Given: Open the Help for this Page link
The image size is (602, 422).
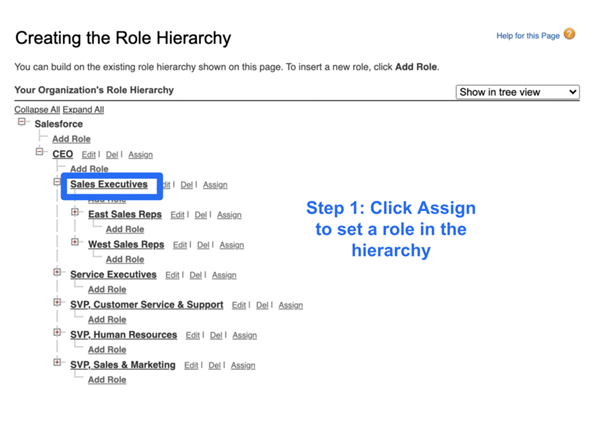Looking at the screenshot, I should pyautogui.click(x=527, y=36).
